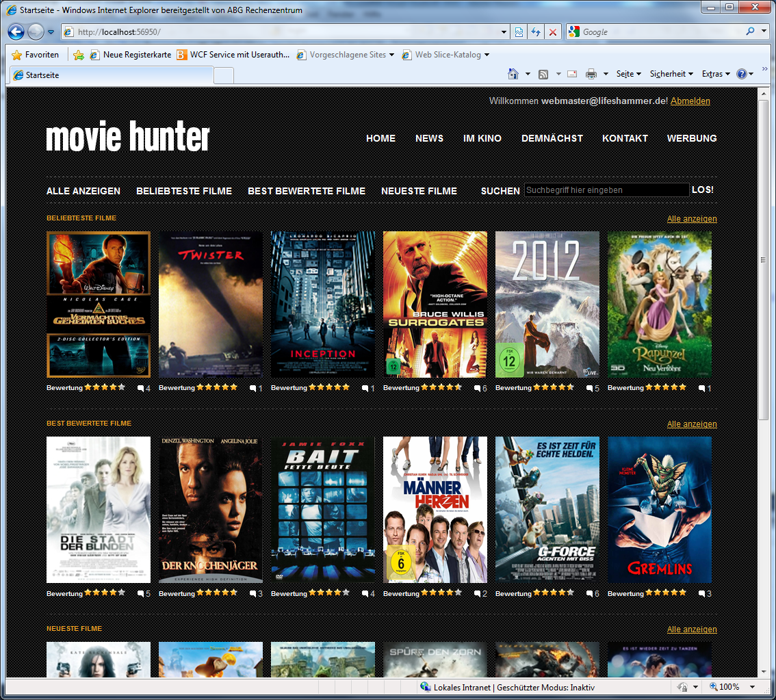Screen dimensions: 776x700
Task: Click the Read Mail envelope icon
Action: coord(572,74)
